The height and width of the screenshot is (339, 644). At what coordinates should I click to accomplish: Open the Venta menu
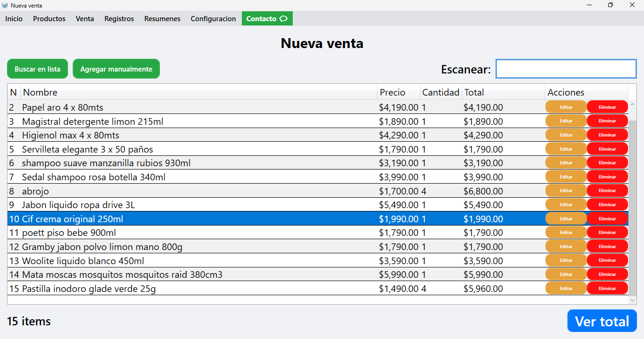[84, 19]
